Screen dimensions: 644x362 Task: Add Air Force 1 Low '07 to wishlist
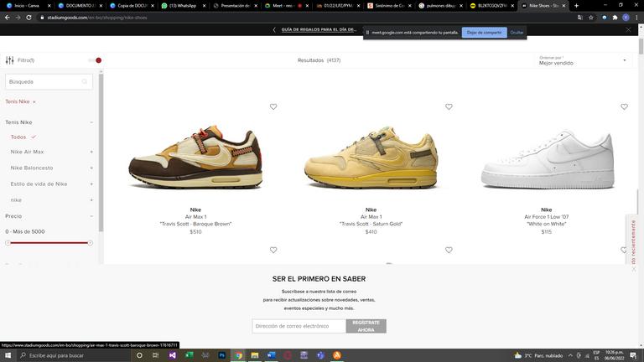tap(624, 106)
